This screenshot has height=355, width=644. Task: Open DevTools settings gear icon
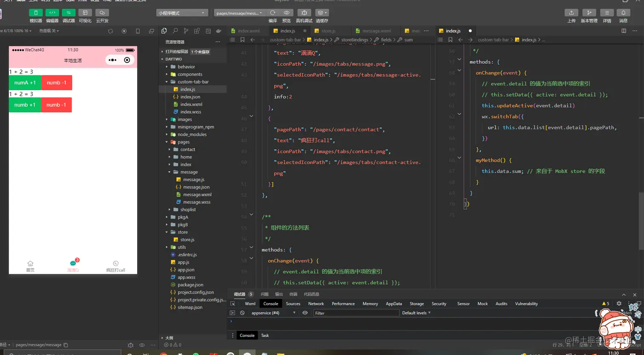point(619,303)
